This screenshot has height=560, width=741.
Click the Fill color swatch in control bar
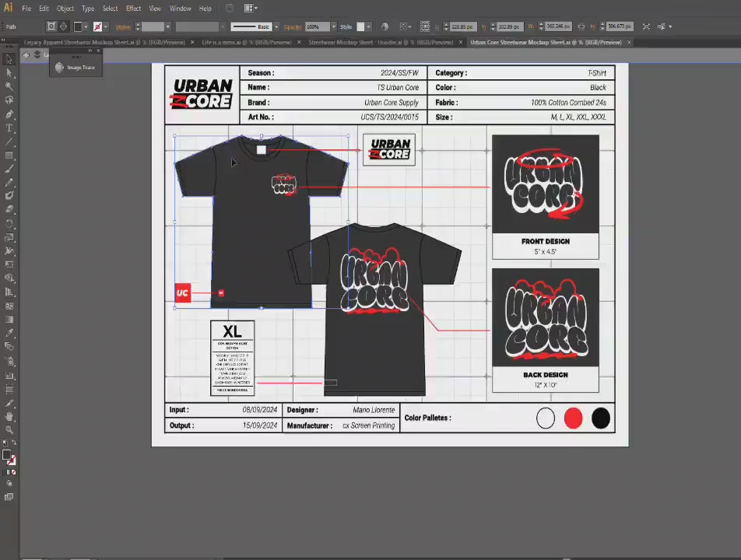(78, 26)
